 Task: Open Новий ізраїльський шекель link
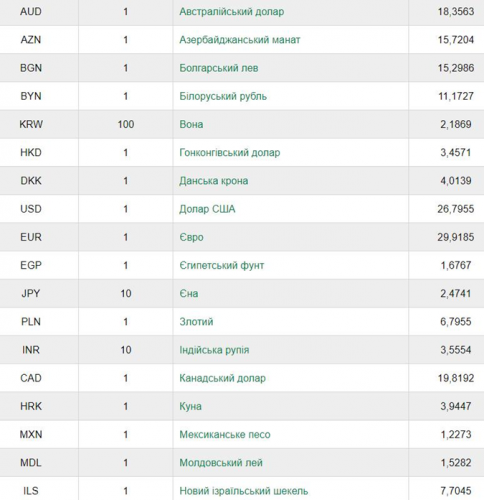pos(244,491)
